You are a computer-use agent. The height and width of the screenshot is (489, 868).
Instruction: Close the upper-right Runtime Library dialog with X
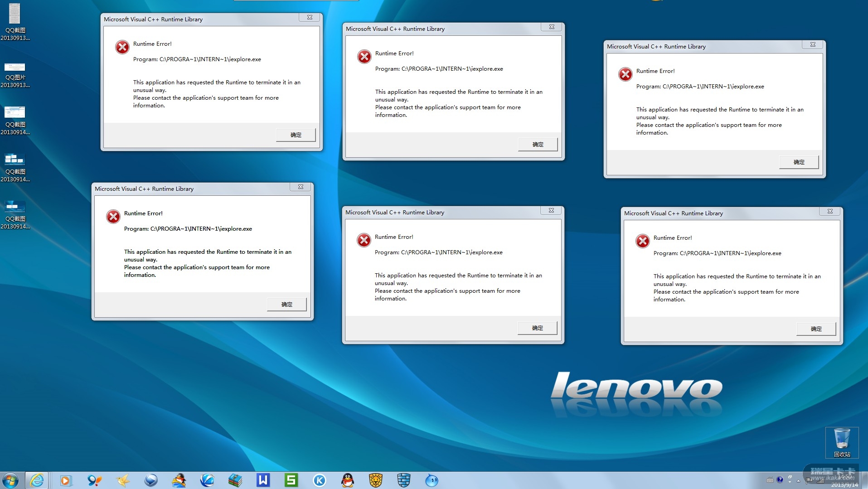click(x=813, y=44)
